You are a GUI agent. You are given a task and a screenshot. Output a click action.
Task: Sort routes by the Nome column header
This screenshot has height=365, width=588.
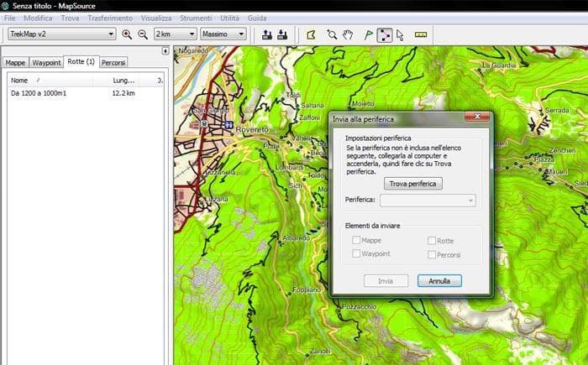50,81
